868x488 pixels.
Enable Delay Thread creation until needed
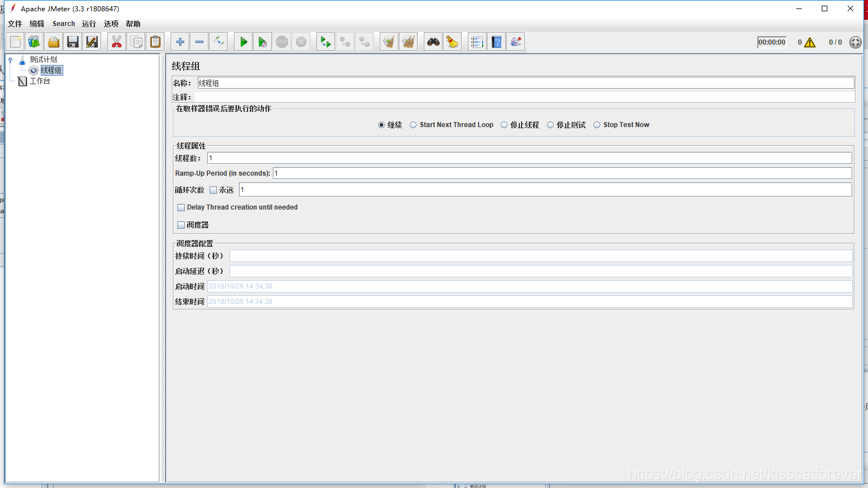(x=181, y=207)
